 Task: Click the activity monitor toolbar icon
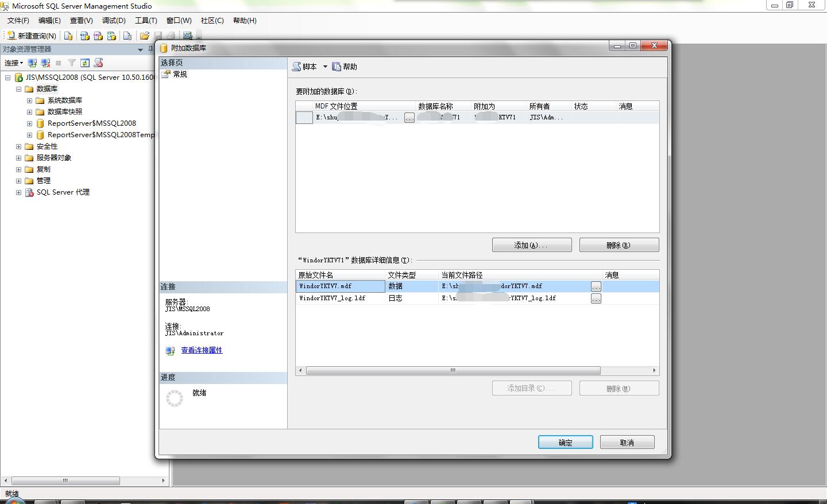click(187, 36)
